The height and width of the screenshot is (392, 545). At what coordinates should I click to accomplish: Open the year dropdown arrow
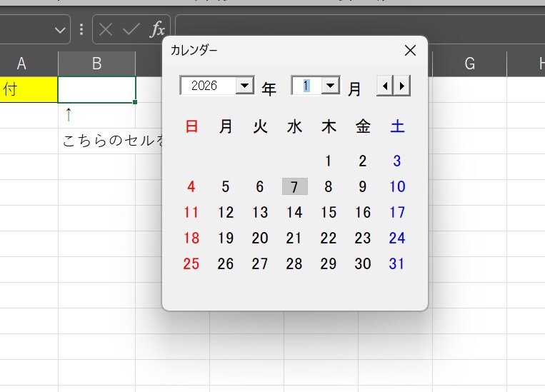[245, 85]
